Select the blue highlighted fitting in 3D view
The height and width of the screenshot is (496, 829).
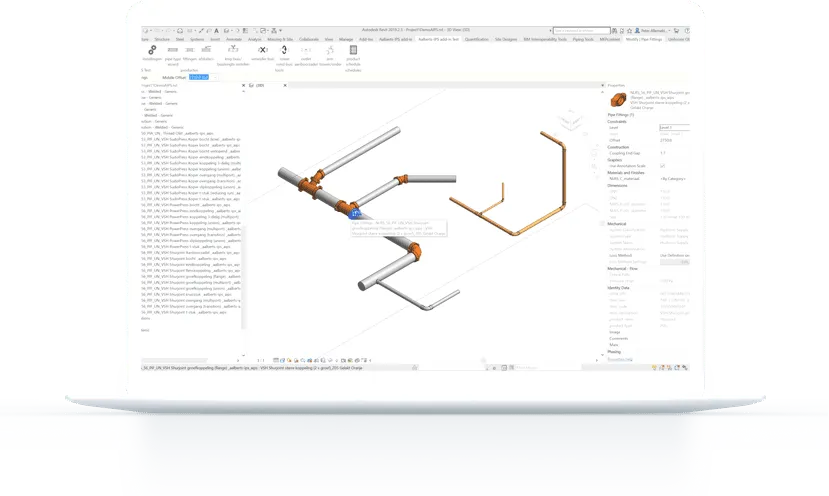(355, 212)
